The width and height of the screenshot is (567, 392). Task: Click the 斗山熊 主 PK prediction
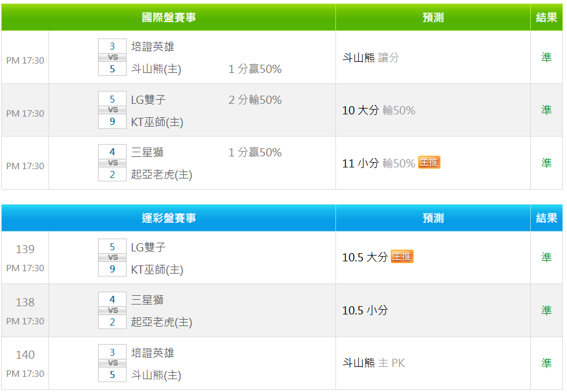[373, 363]
